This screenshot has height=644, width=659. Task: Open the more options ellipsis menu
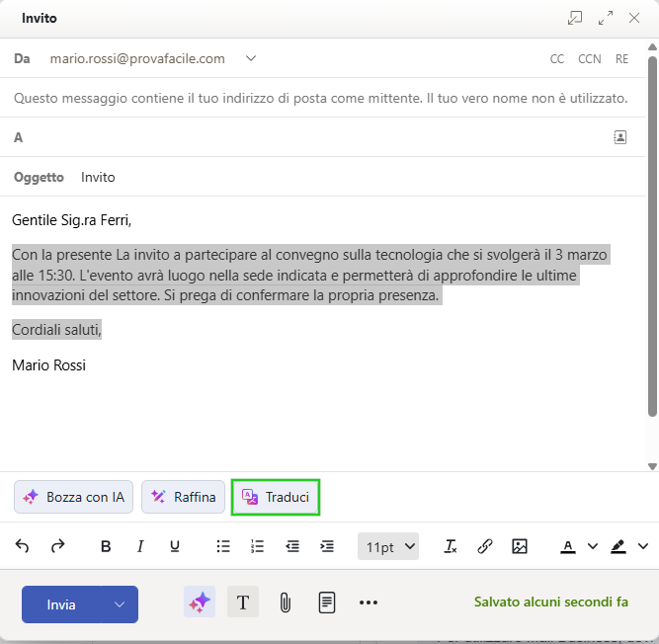(369, 603)
